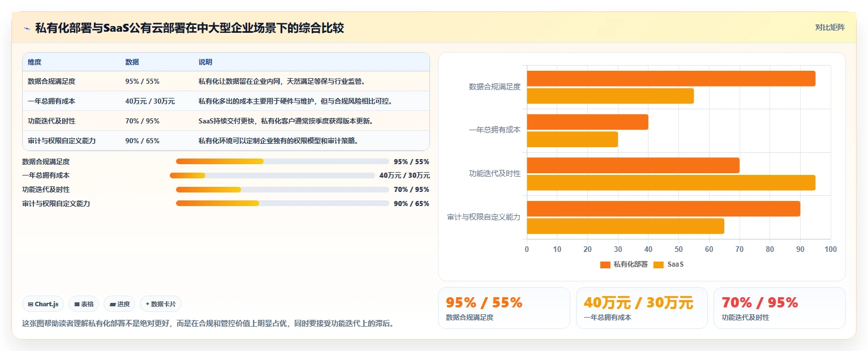
Task: Click 私有化部署 bar for 功能迭代及时性 in chart
Action: click(633, 165)
